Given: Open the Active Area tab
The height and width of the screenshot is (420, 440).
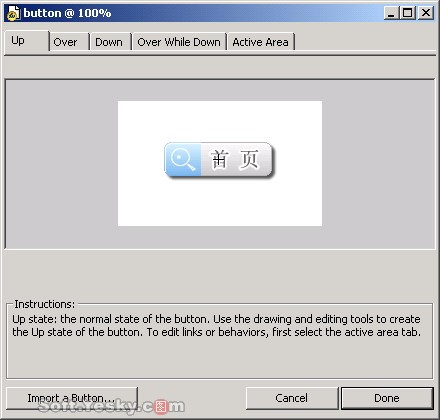Looking at the screenshot, I should [x=261, y=42].
